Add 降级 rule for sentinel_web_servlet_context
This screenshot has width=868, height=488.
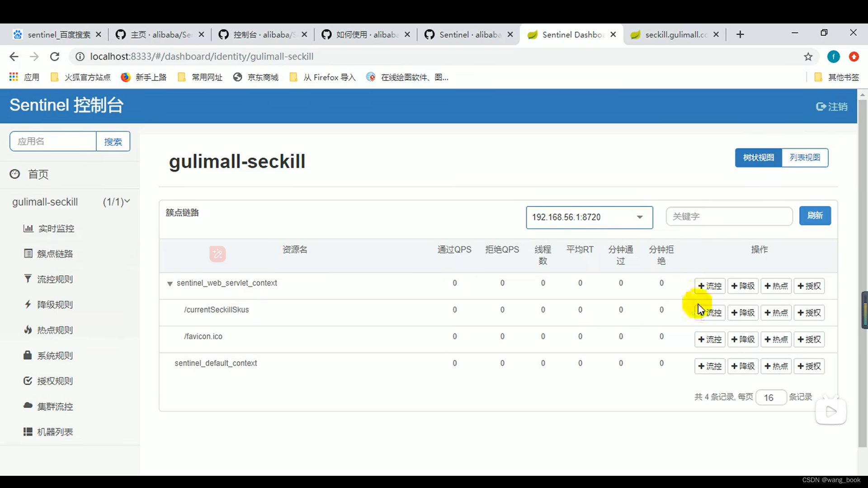(743, 286)
